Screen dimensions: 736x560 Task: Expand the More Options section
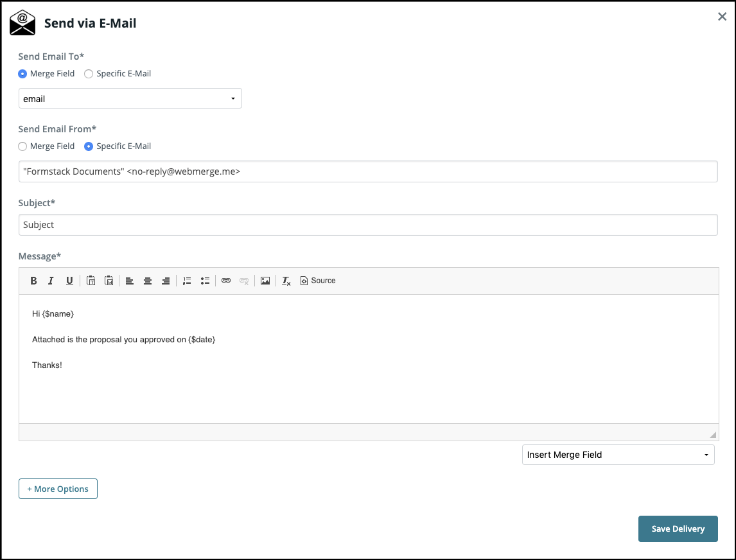[x=58, y=489]
